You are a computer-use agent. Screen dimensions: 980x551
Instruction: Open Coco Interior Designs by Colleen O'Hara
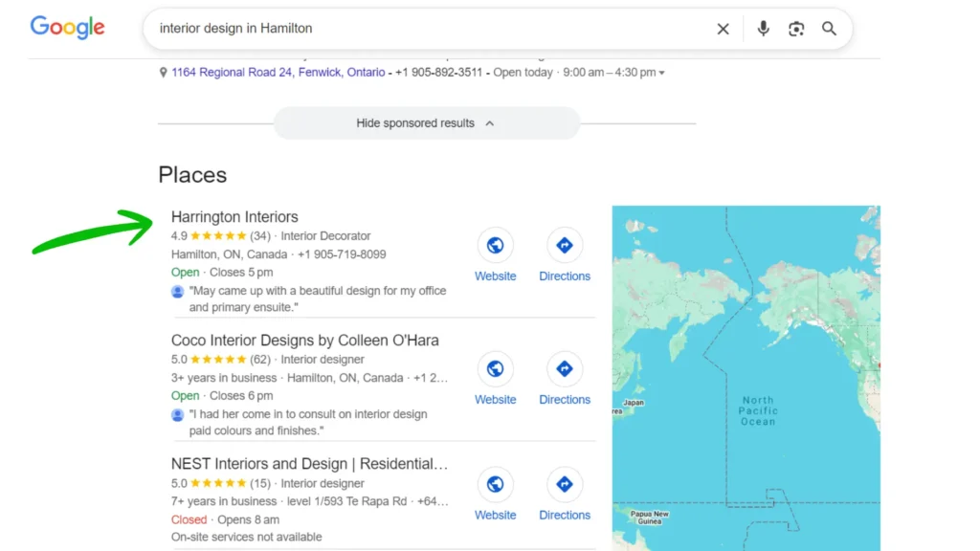pos(304,341)
